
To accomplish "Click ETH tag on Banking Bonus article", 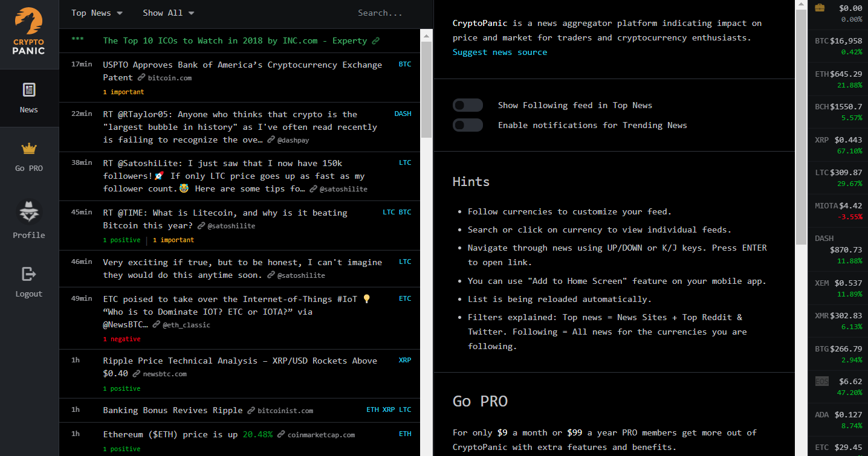I will tap(373, 409).
